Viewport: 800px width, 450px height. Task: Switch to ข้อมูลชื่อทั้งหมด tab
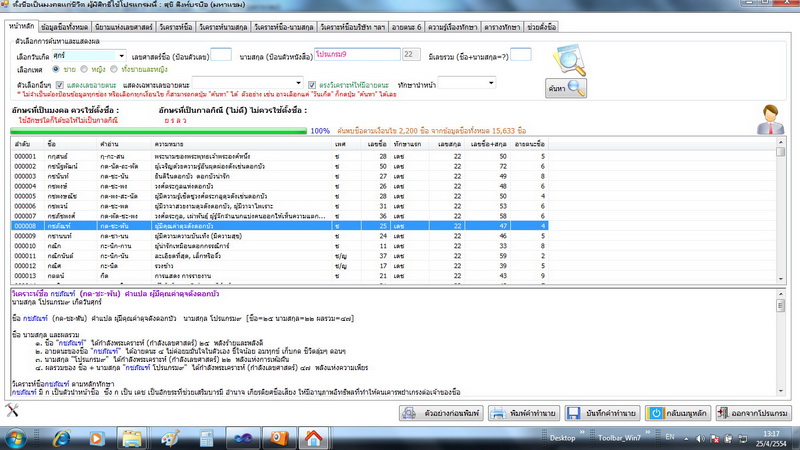tap(64, 27)
